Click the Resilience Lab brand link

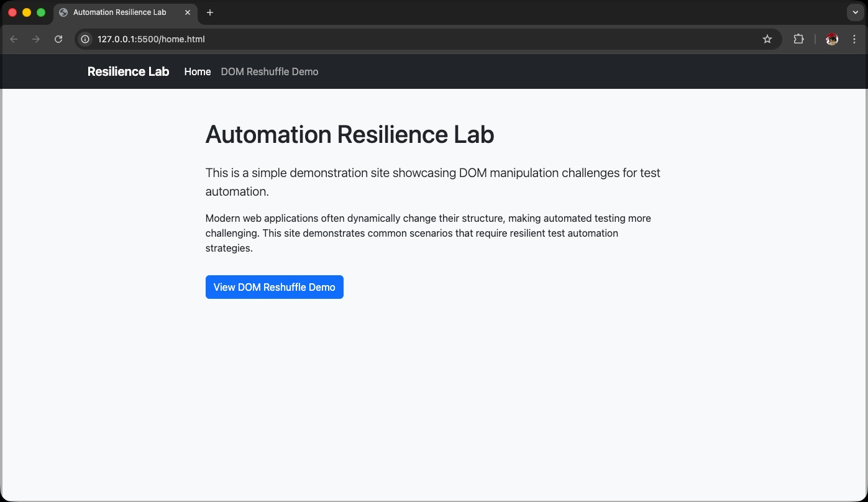(x=128, y=71)
